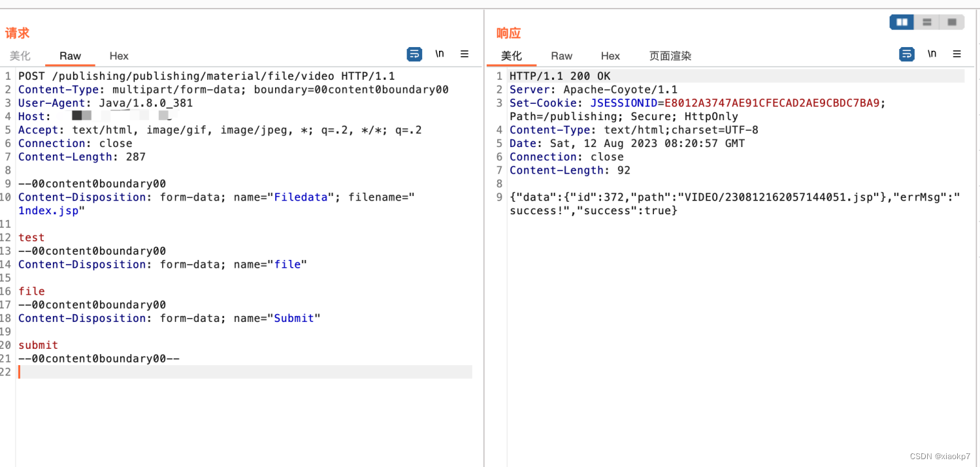Open the request panel hamburger menu
Viewport: 980px width, 467px height.
coord(465,54)
